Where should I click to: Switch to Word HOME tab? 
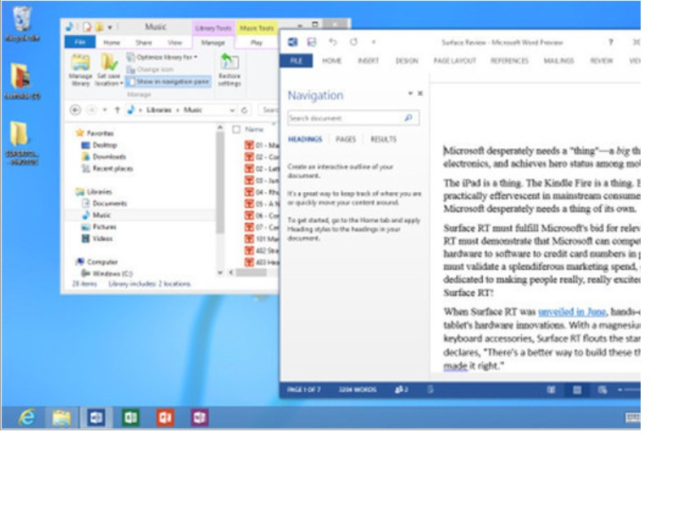(332, 61)
